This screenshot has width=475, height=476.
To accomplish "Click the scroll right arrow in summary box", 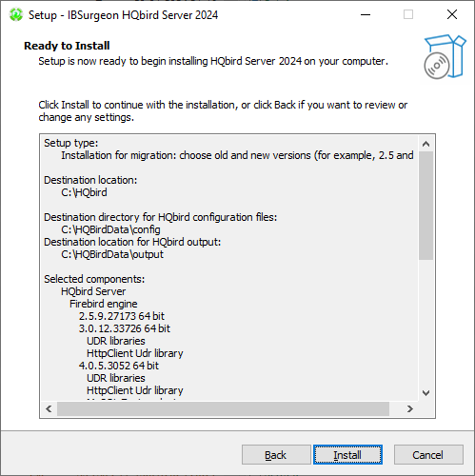I will 410,408.
